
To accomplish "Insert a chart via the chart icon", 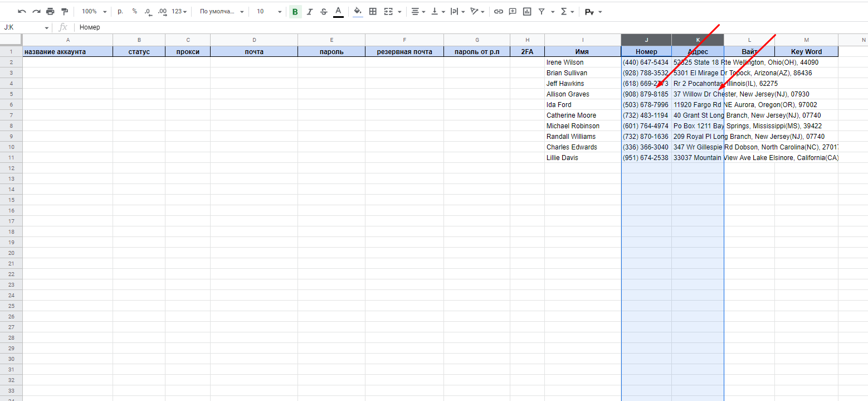I will 527,11.
